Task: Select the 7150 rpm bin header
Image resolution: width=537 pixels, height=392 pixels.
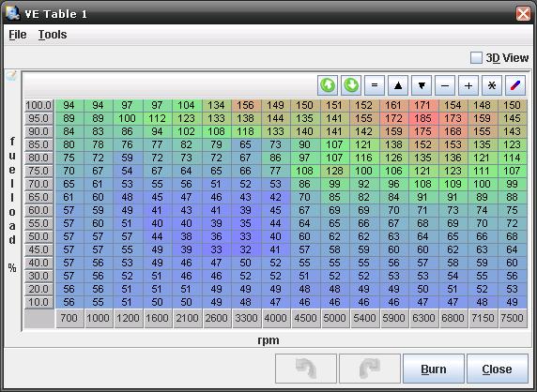Action: click(482, 318)
